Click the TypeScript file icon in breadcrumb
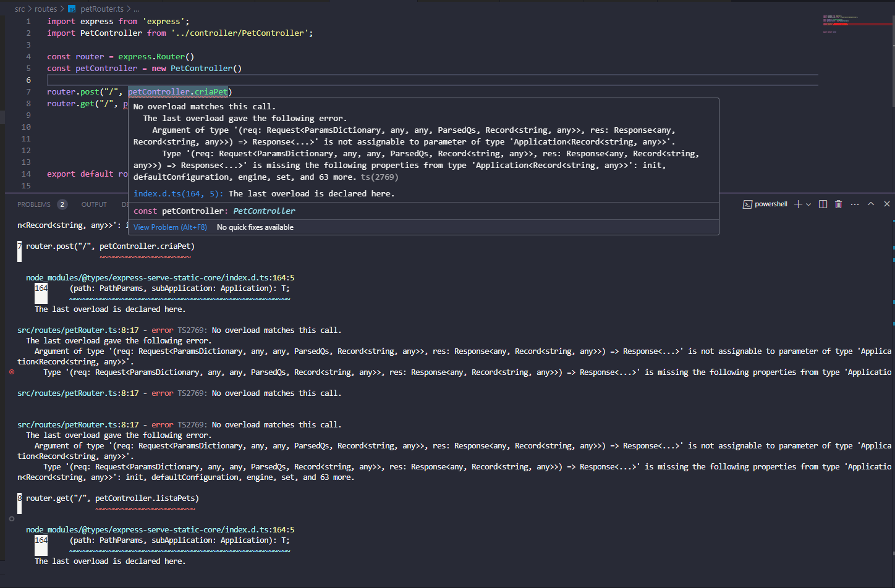Image resolution: width=895 pixels, height=588 pixels. point(72,9)
